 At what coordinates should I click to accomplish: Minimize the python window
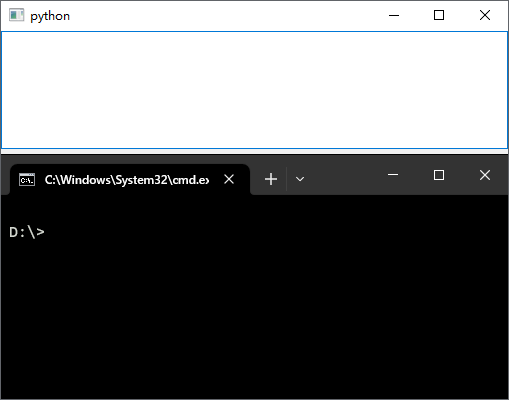(x=394, y=15)
